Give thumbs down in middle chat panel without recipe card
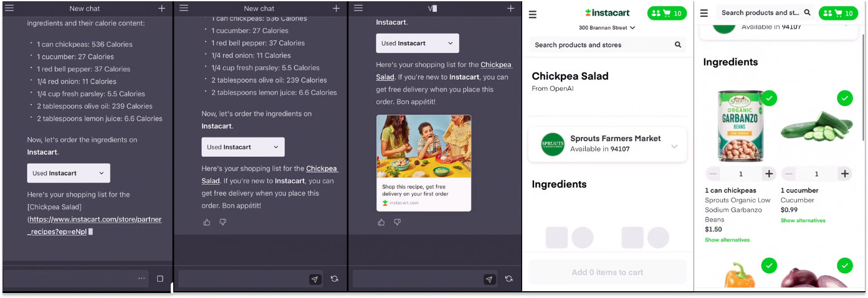This screenshot has height=298, width=868. click(x=222, y=222)
